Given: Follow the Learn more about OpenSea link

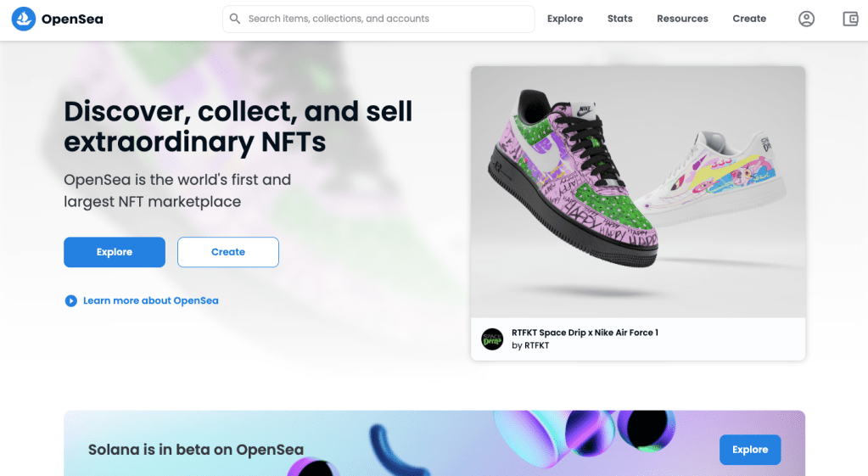Looking at the screenshot, I should tap(150, 300).
